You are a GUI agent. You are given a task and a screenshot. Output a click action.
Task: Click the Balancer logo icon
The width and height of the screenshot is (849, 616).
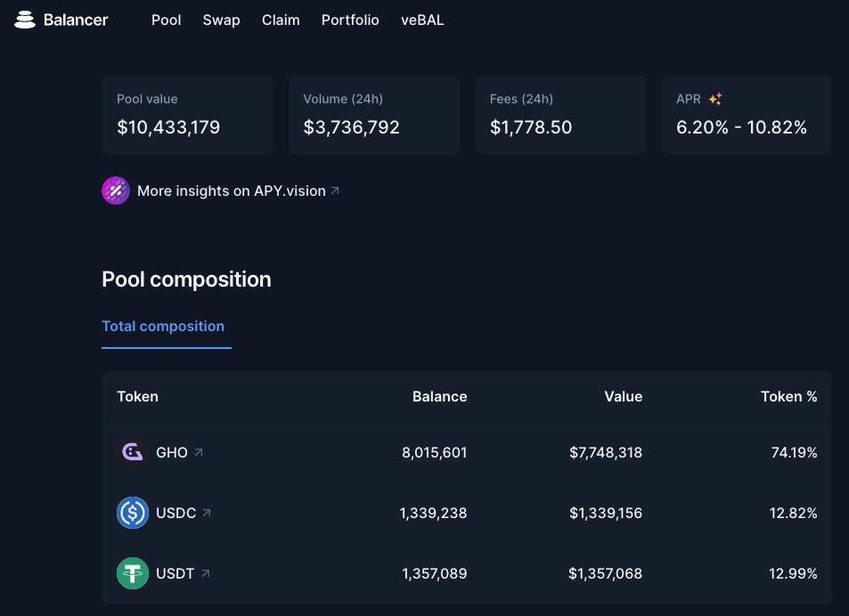[25, 20]
